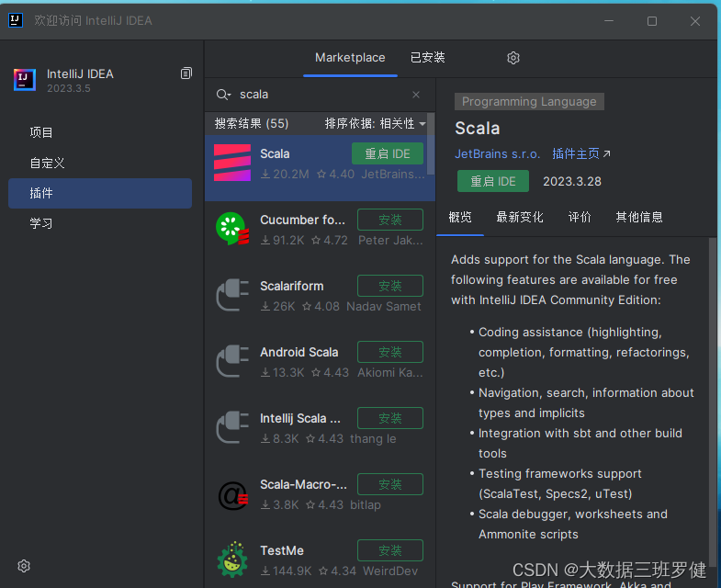
Task: Click the TestMe gear flask icon
Action: [x=232, y=560]
